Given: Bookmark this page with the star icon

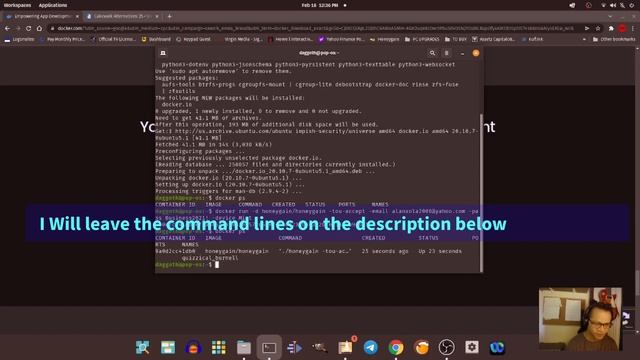Looking at the screenshot, I should pyautogui.click(x=598, y=28).
